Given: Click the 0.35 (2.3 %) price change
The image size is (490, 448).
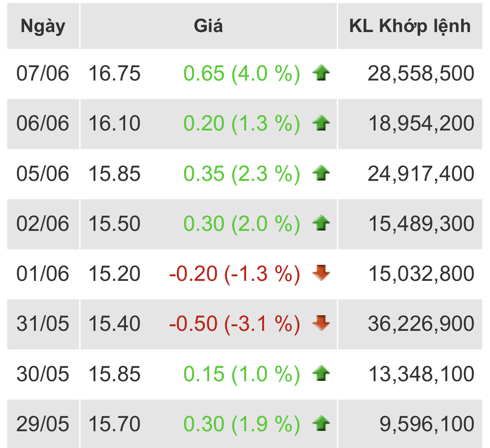Looking at the screenshot, I should pos(242,174).
